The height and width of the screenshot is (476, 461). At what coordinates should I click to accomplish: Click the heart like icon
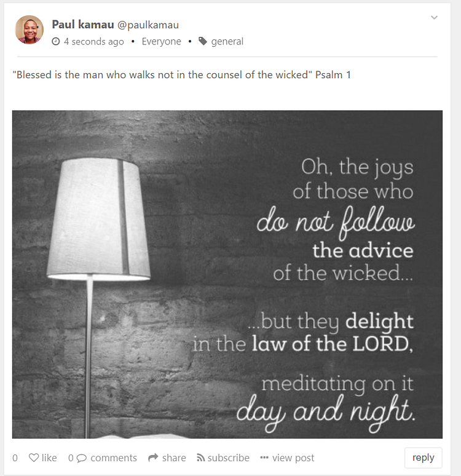[x=34, y=458]
